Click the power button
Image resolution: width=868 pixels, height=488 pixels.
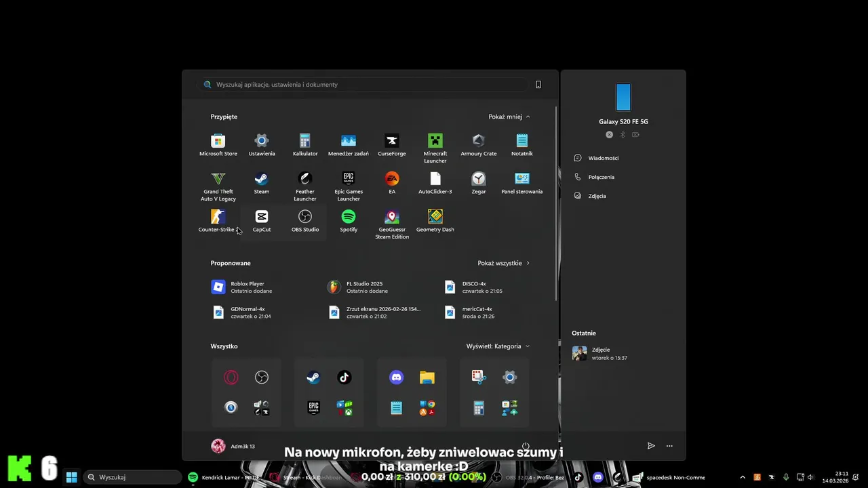pyautogui.click(x=526, y=446)
